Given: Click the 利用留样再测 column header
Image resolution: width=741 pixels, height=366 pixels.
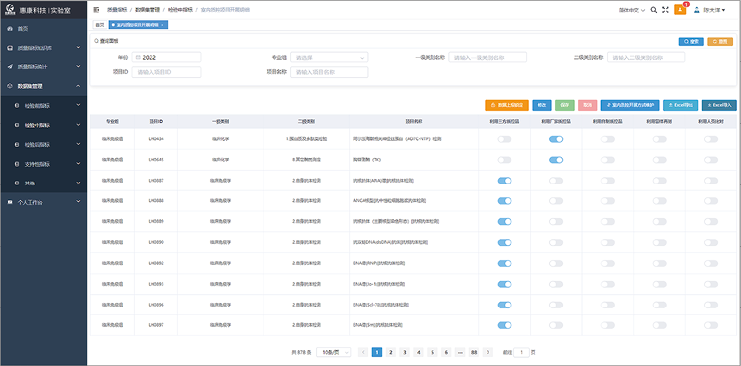Looking at the screenshot, I should (659, 121).
